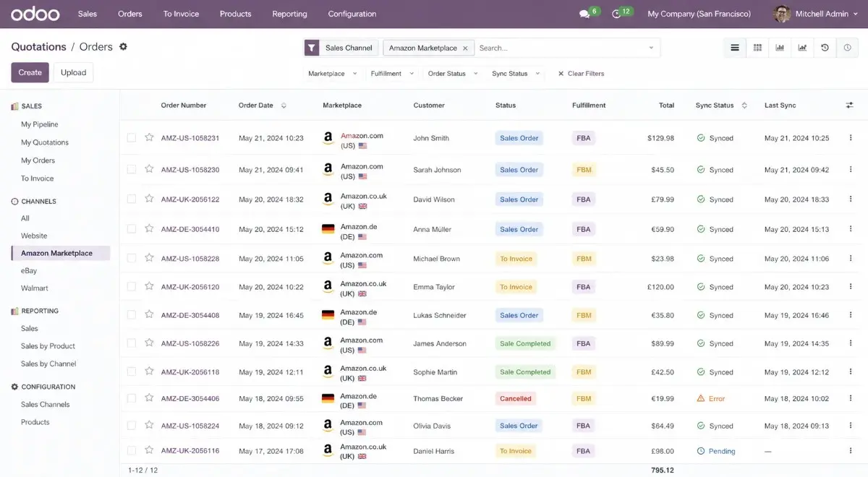Open order number AMZ-UK-2056120
Screen dimensions: 868x477
(190, 287)
